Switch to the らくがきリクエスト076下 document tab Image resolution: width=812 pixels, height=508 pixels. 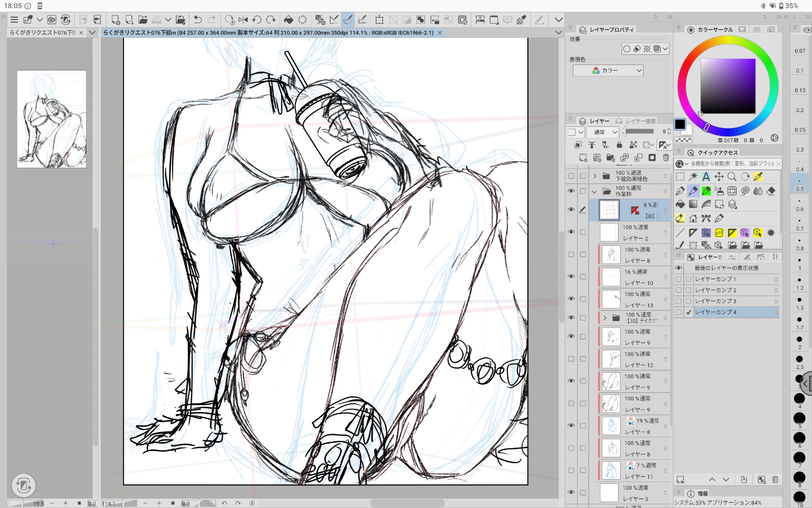43,33
